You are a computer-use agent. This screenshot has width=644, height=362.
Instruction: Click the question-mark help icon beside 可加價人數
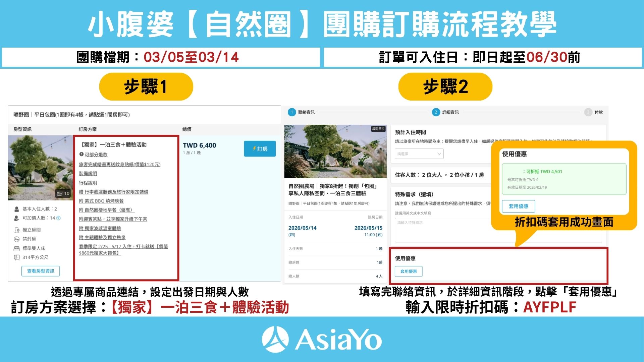tap(58, 218)
